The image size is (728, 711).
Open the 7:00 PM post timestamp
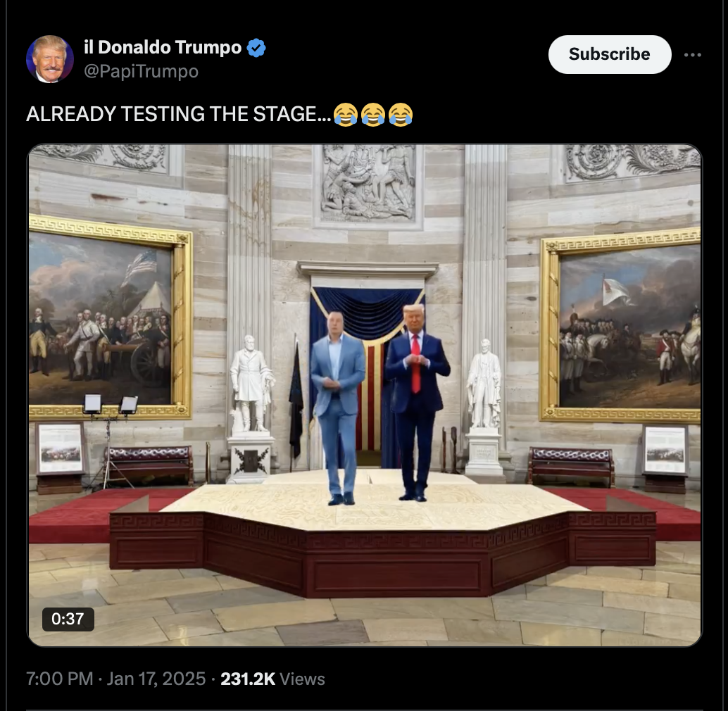point(60,679)
